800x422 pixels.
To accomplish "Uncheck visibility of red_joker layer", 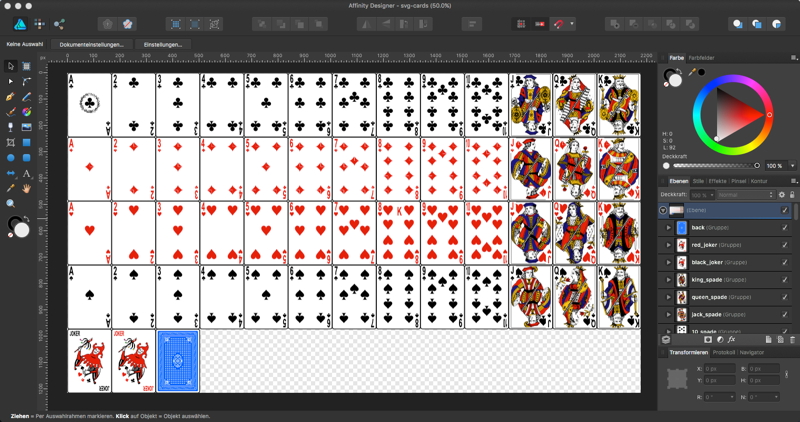I will click(x=784, y=245).
